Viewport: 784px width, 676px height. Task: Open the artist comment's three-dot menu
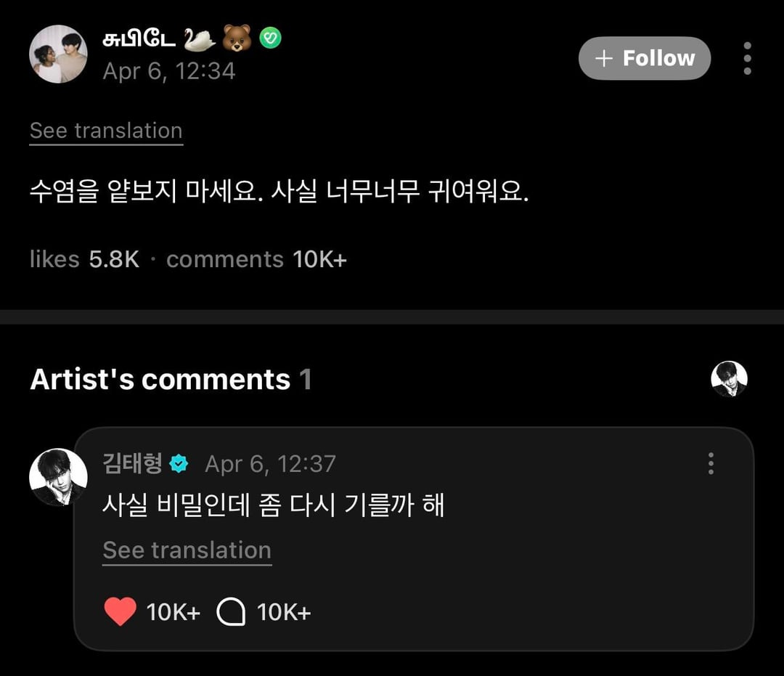pyautogui.click(x=711, y=463)
